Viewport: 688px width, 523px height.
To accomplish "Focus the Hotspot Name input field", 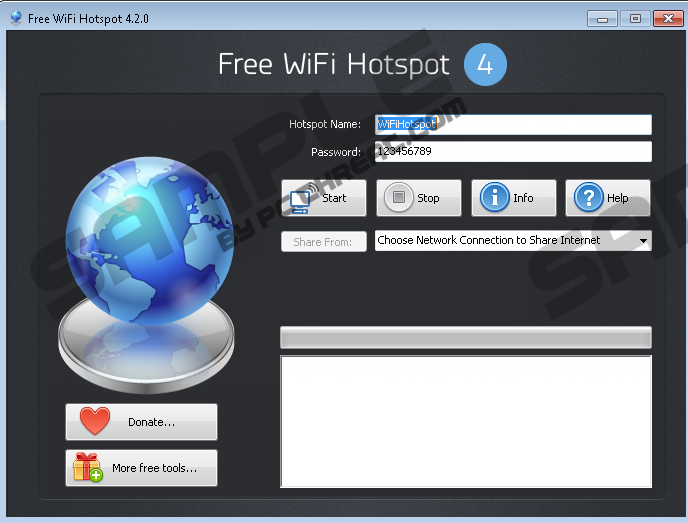I will tap(513, 124).
